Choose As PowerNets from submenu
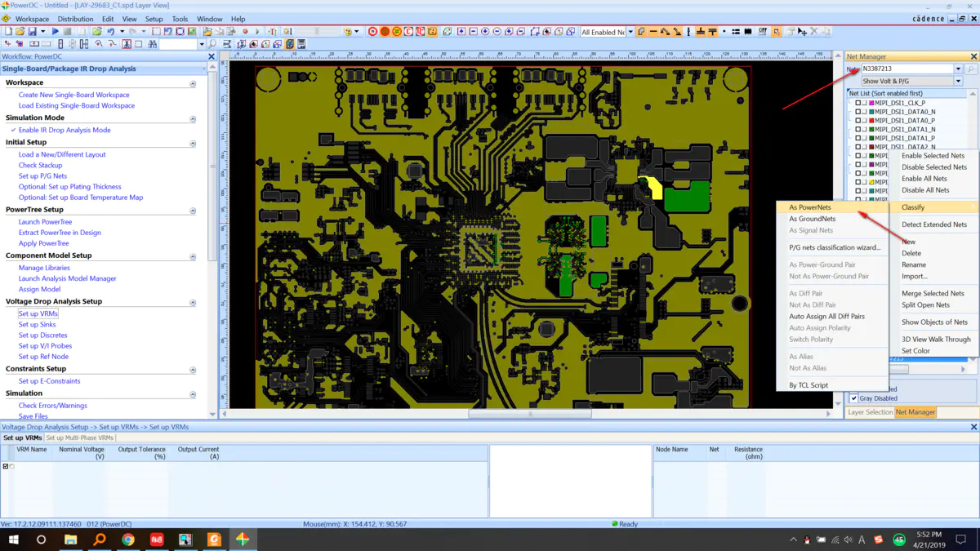980x551 pixels. pos(832,207)
